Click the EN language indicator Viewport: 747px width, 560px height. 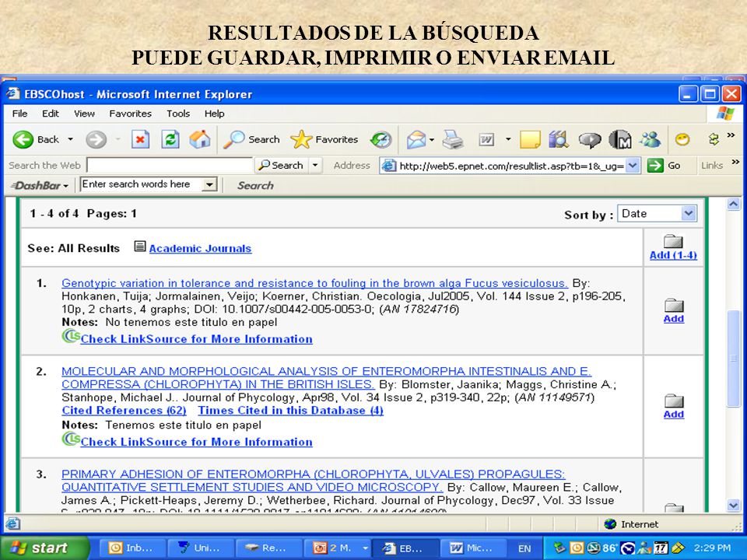pos(524,548)
